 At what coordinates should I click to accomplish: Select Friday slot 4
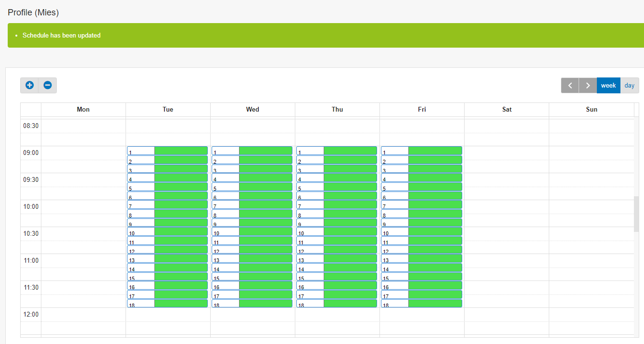[x=421, y=178]
